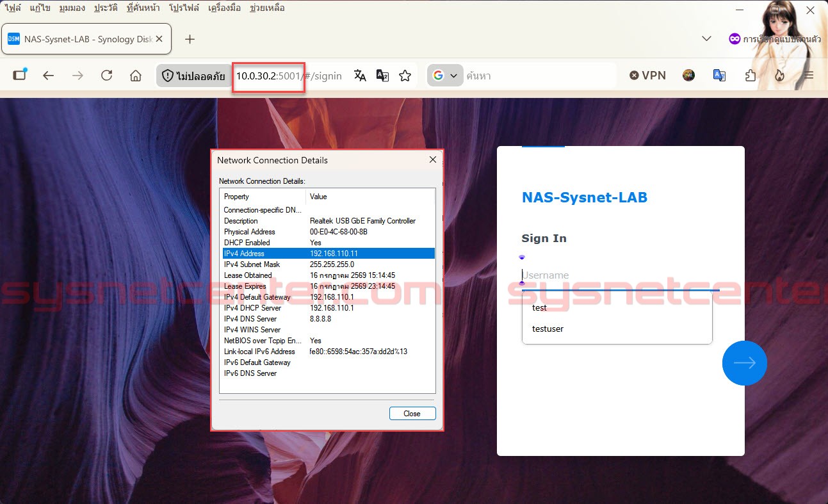Viewport: 828px width, 504px height.
Task: Click the Close button in details dialog
Action: (412, 414)
